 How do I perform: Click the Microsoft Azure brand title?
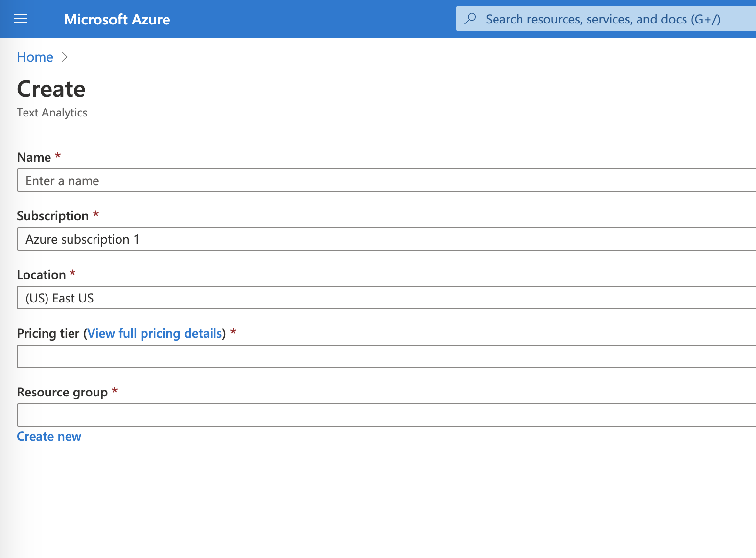pyautogui.click(x=117, y=19)
